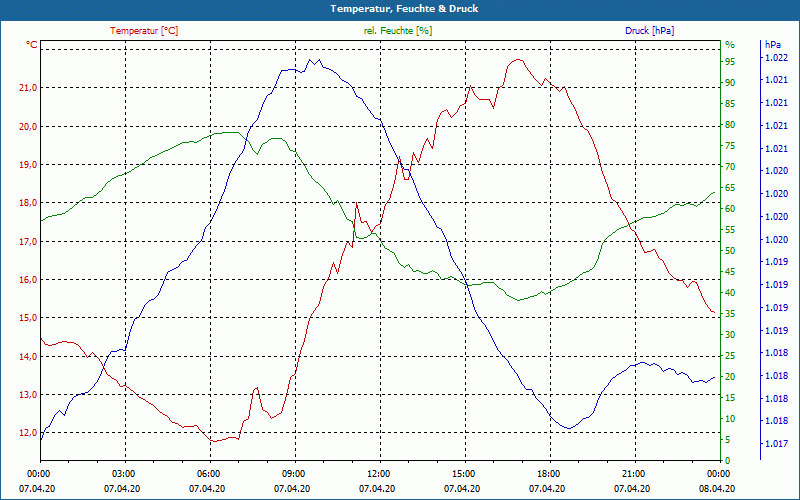Viewport: 800px width, 500px height.
Task: Click the 70 humidity axis value
Action: coord(730,167)
